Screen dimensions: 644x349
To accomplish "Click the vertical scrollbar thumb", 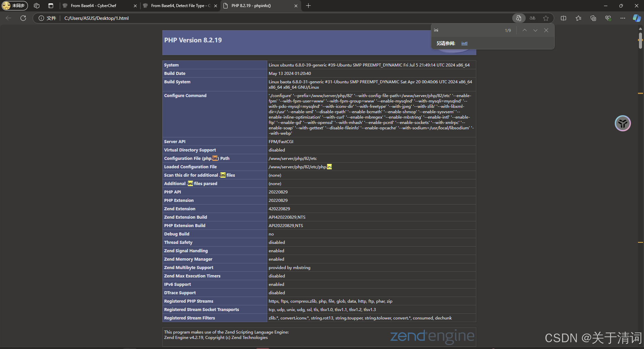I will click(x=641, y=40).
